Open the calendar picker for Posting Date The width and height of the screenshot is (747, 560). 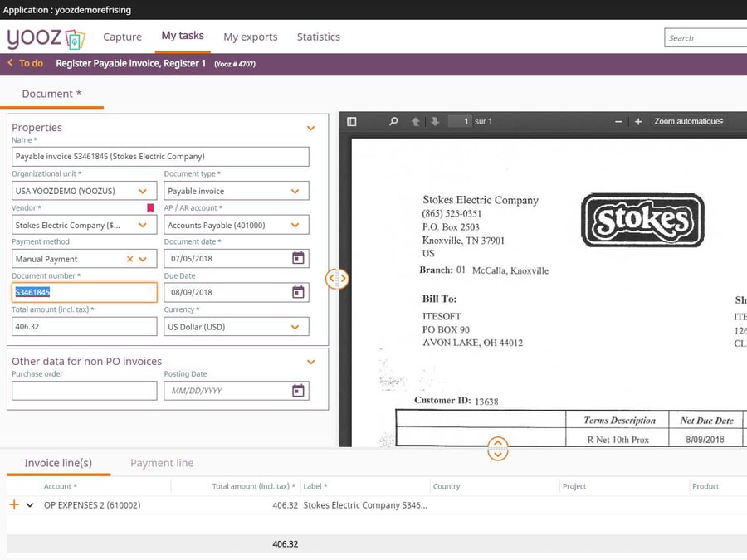point(297,390)
